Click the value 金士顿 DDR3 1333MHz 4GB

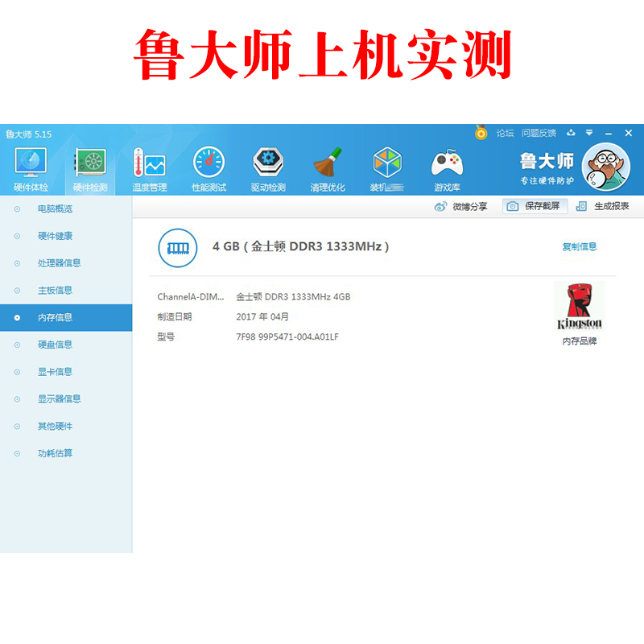point(293,296)
